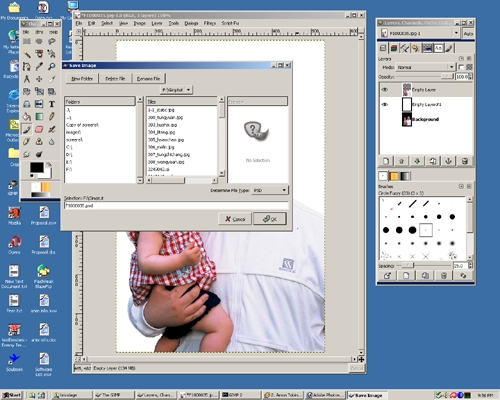Screen dimensions: 500x400
Task: Select the Color Picker eyedropper tool
Action: pyautogui.click(x=39, y=66)
